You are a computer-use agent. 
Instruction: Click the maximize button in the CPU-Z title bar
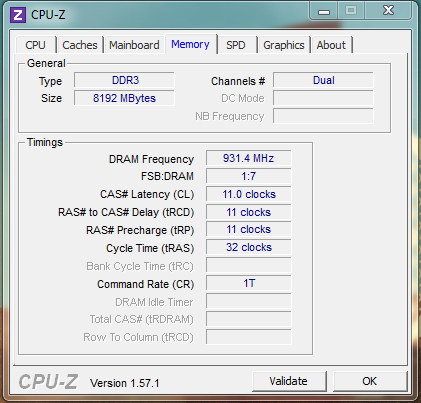click(x=351, y=11)
